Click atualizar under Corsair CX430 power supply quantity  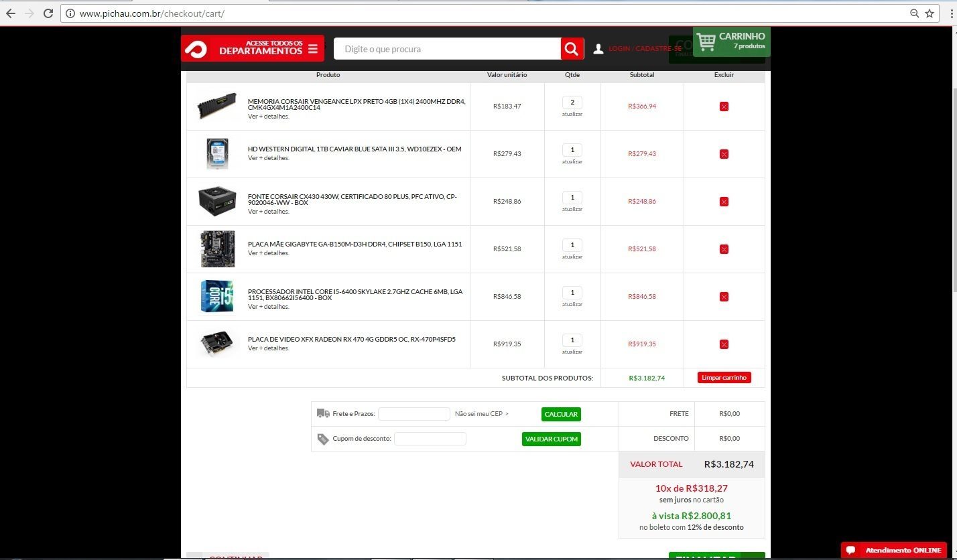coord(572,209)
